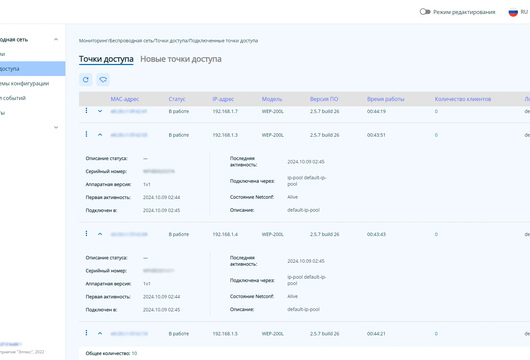Open the three-dot menu for row 192.168.1.4

click(86, 234)
